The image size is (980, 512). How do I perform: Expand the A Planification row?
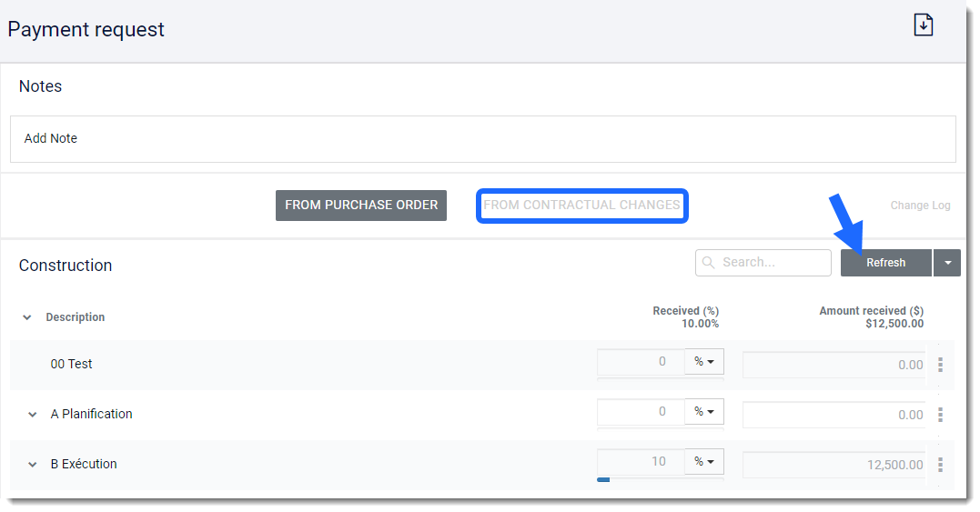[x=33, y=415]
